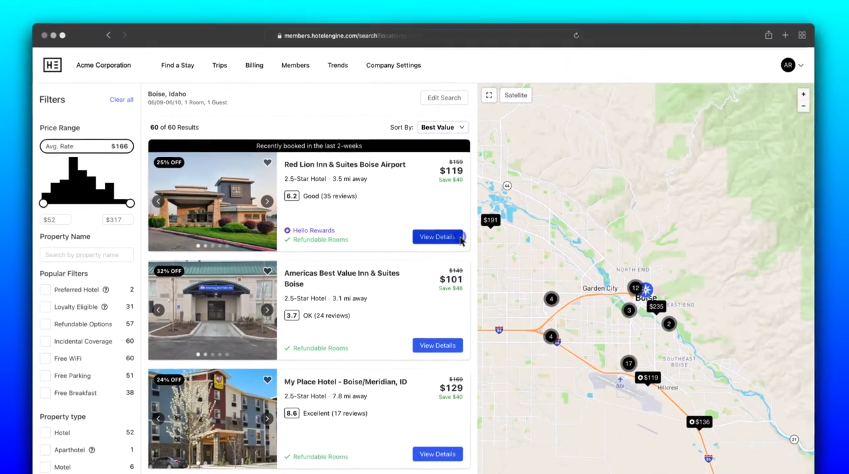This screenshot has width=849, height=474.
Task: Open Company Settings
Action: point(394,65)
